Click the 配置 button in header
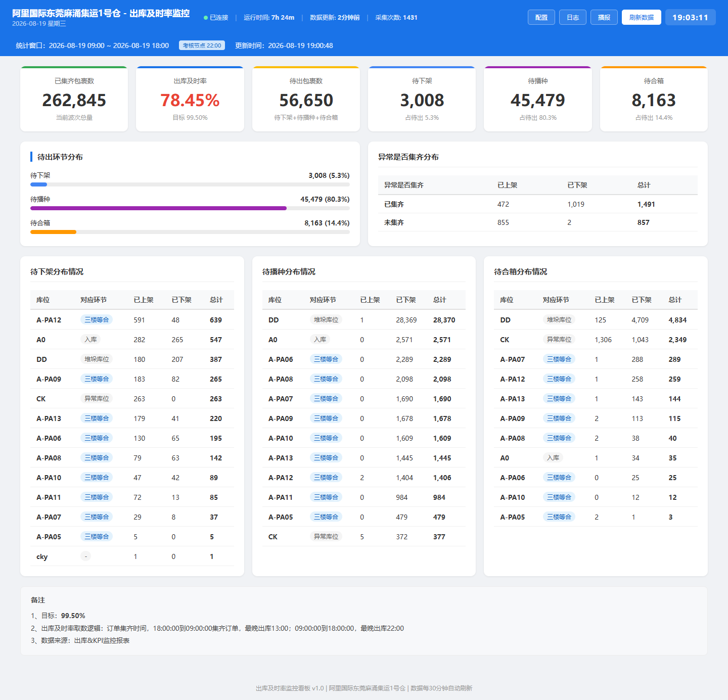This screenshot has width=728, height=700. [x=541, y=17]
